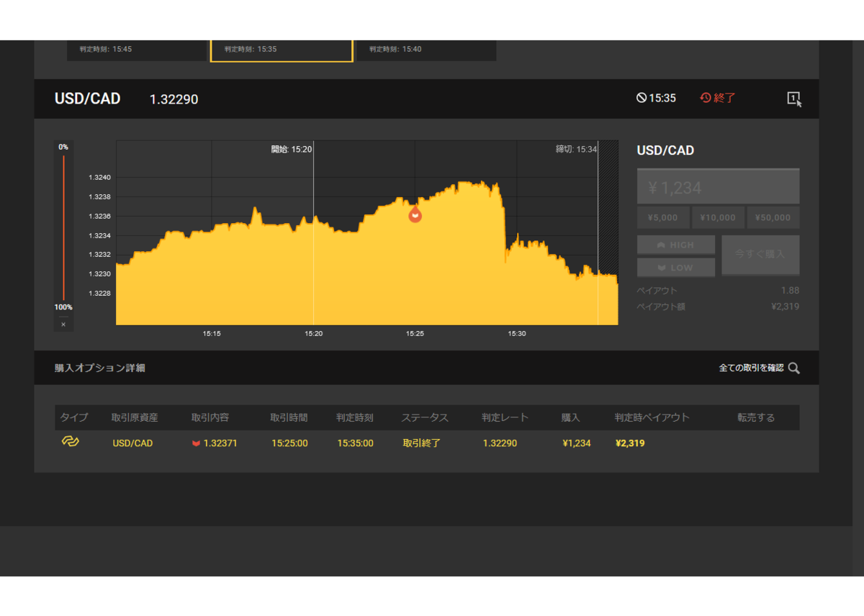Select the HIGH option button
This screenshot has height=616, width=864.
pos(676,245)
